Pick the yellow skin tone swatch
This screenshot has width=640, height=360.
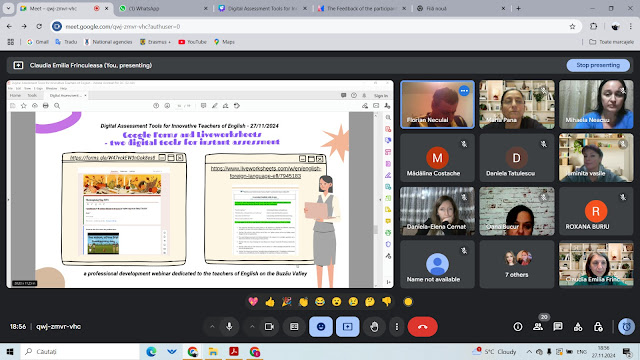(x=408, y=302)
